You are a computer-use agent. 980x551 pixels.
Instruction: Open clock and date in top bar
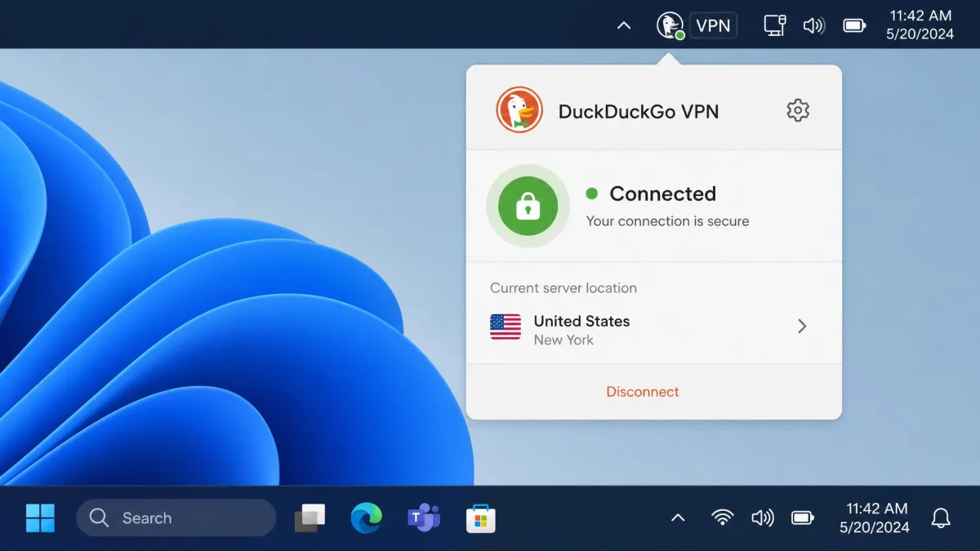click(x=920, y=25)
